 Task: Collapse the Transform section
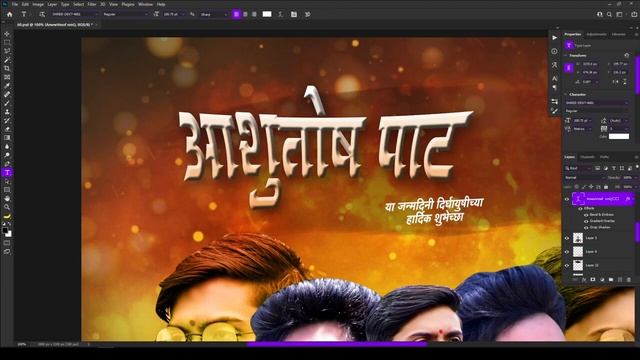pos(566,56)
